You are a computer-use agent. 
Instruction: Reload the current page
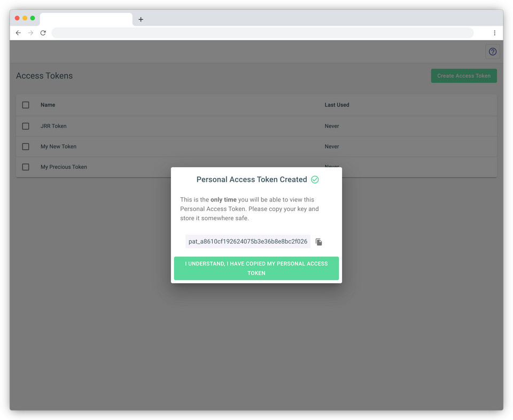[43, 33]
